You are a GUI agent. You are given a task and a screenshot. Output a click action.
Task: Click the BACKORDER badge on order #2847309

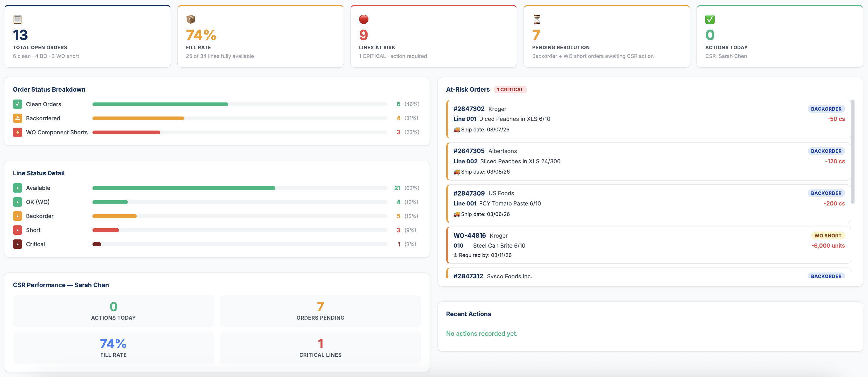pos(826,193)
